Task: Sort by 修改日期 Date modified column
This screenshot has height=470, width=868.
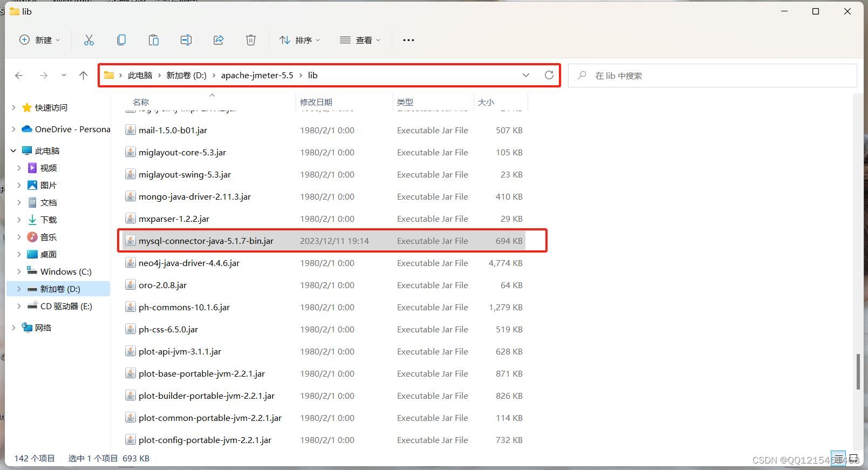Action: coord(316,102)
